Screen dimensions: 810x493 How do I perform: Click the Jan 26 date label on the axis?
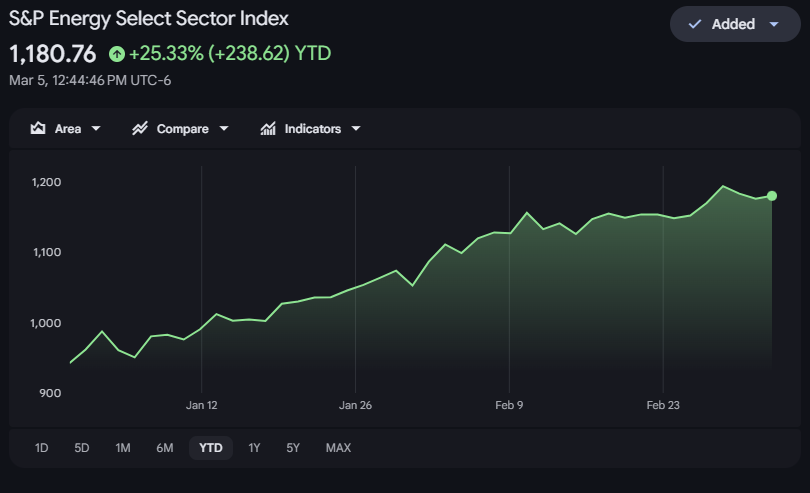click(355, 405)
